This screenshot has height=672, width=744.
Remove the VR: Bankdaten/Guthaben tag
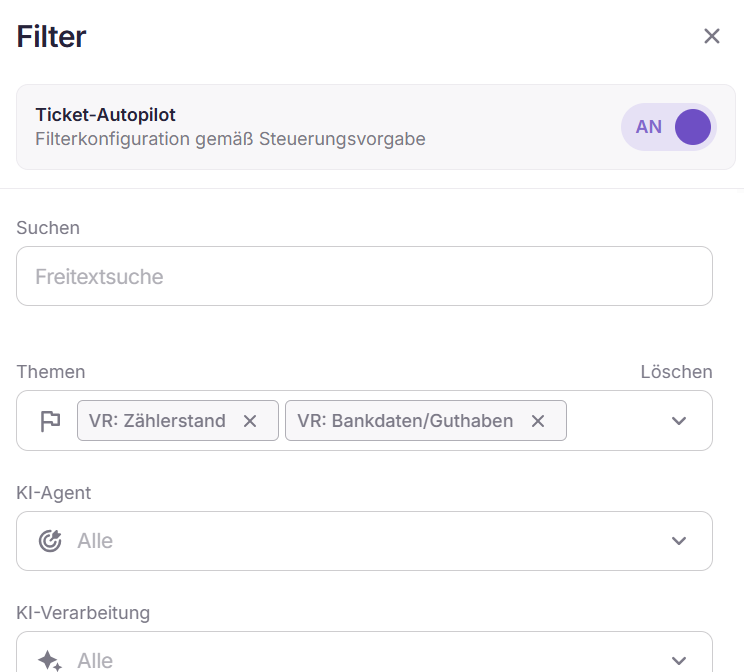(x=538, y=421)
